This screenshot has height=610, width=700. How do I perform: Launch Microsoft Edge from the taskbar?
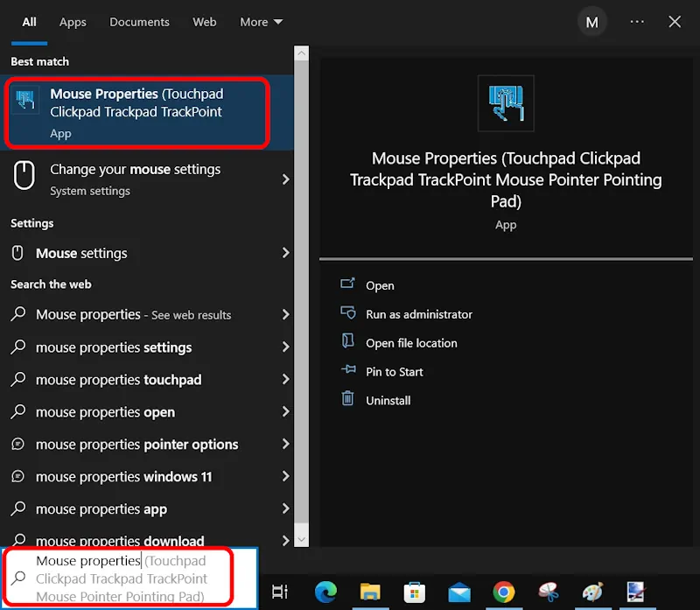(x=325, y=592)
